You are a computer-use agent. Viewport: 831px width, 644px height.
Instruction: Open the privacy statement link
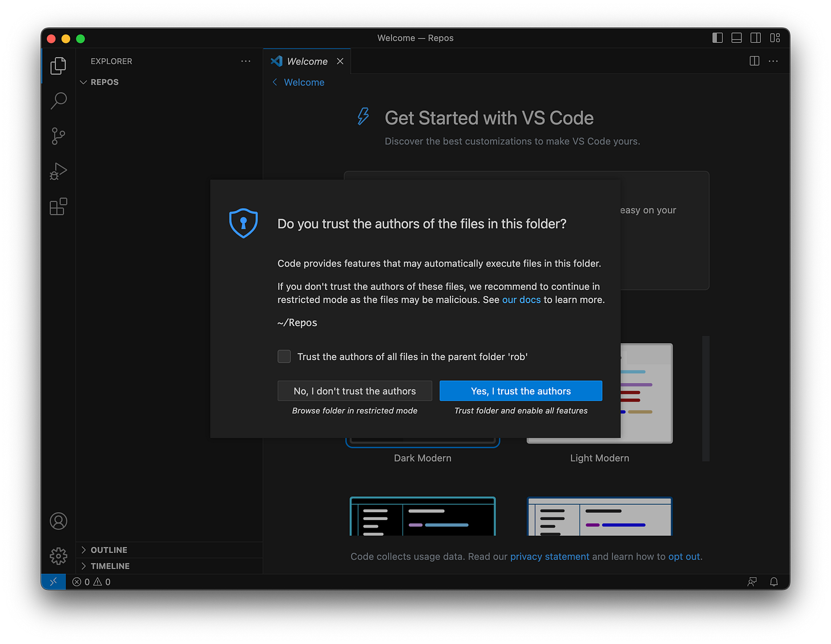(x=550, y=557)
